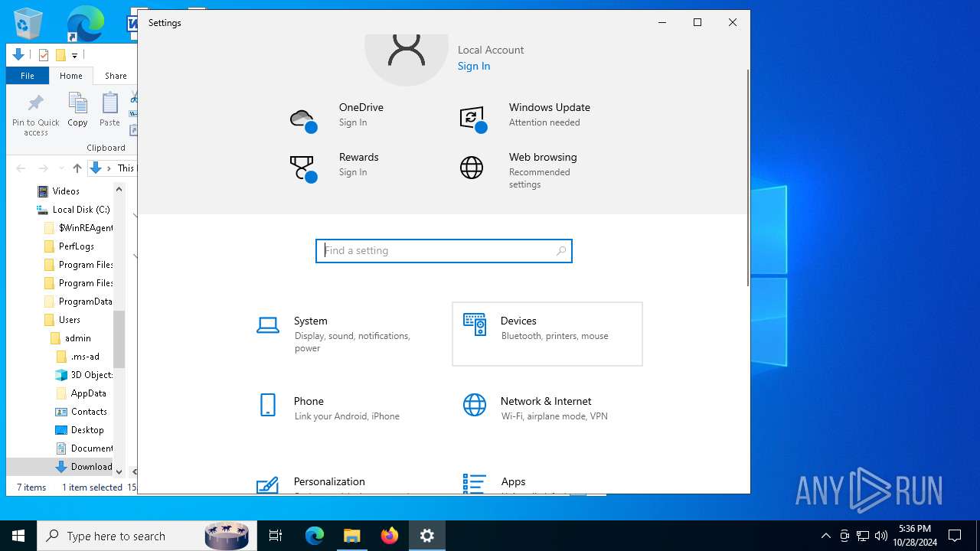Click the Rewards label

[359, 157]
